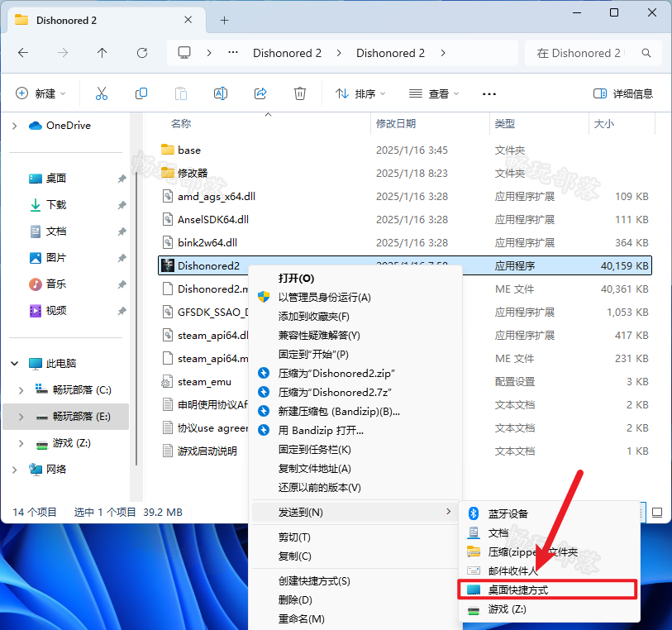The height and width of the screenshot is (630, 672).
Task: Unpin 视频 from quick access
Action: pos(122,311)
